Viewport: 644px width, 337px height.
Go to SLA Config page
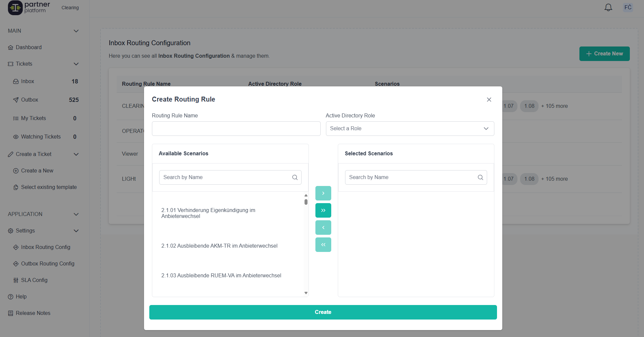coord(34,280)
